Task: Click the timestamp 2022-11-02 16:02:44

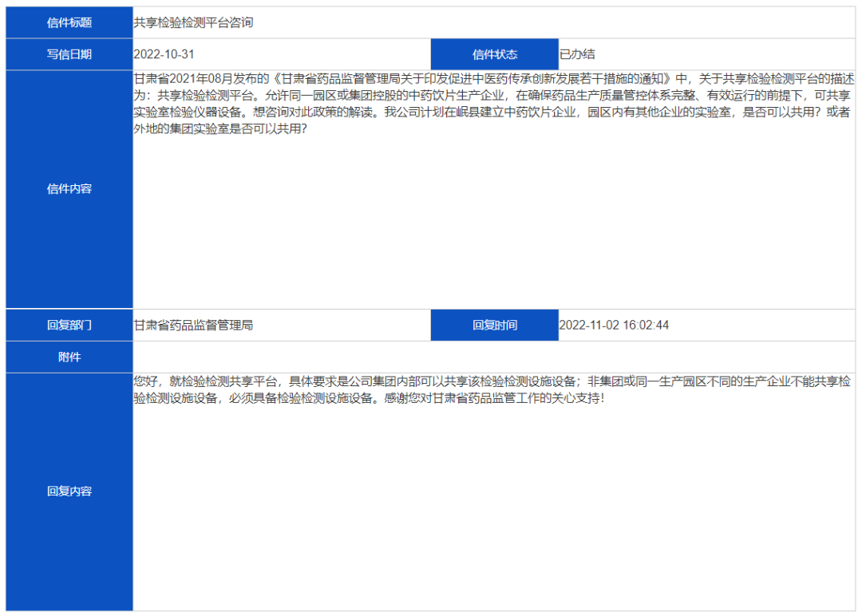Action: [x=614, y=326]
